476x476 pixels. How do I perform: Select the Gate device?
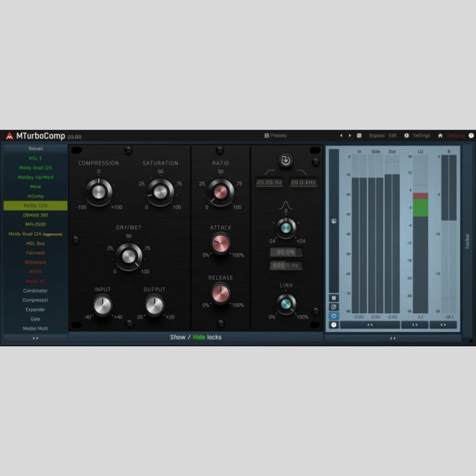pyautogui.click(x=35, y=319)
